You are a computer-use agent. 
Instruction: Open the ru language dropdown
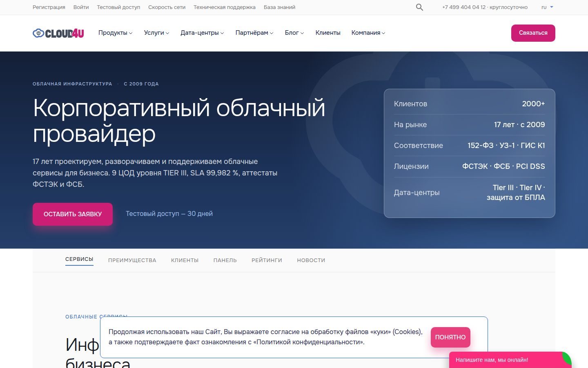(547, 7)
